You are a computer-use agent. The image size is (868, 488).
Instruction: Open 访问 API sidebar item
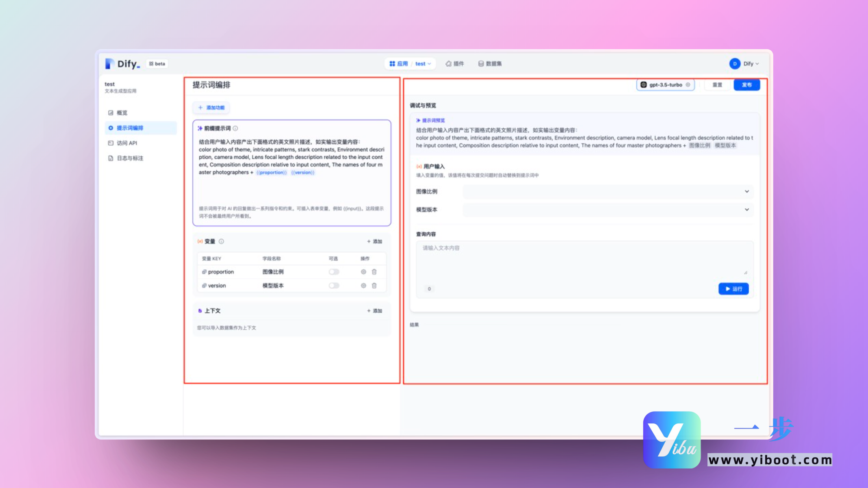[126, 143]
